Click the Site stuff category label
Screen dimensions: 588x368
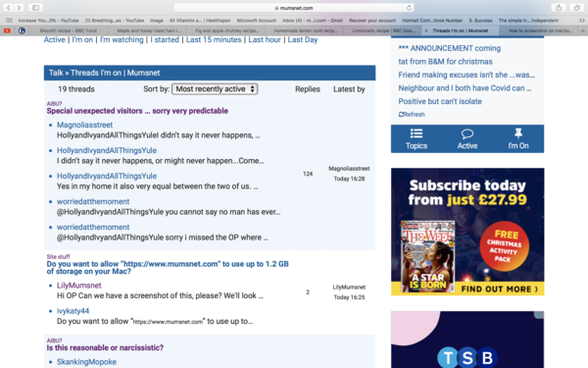click(58, 257)
